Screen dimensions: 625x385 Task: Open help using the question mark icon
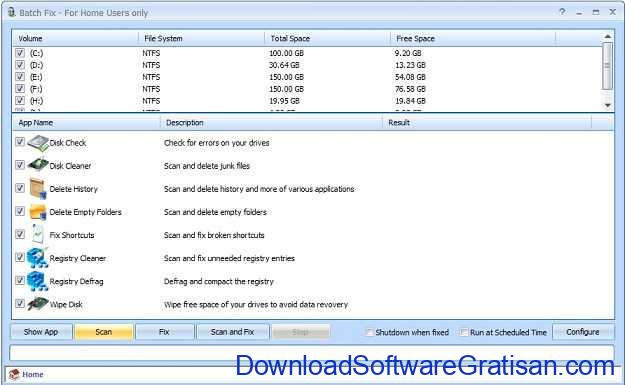pos(562,12)
